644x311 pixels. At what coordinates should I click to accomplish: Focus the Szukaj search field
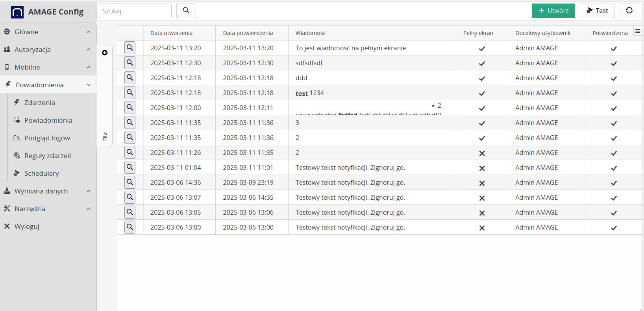click(135, 11)
